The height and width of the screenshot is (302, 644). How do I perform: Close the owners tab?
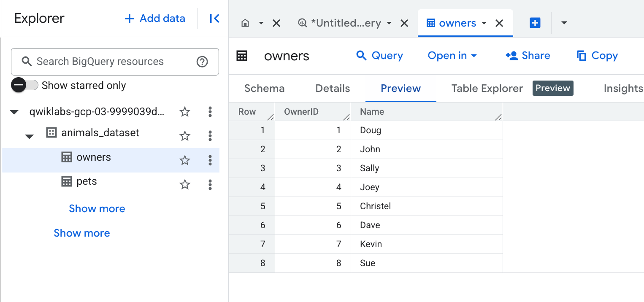[x=499, y=23]
